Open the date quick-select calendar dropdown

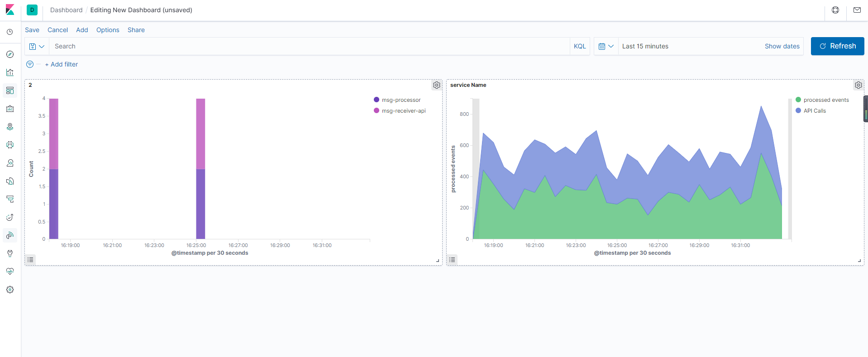click(x=606, y=46)
